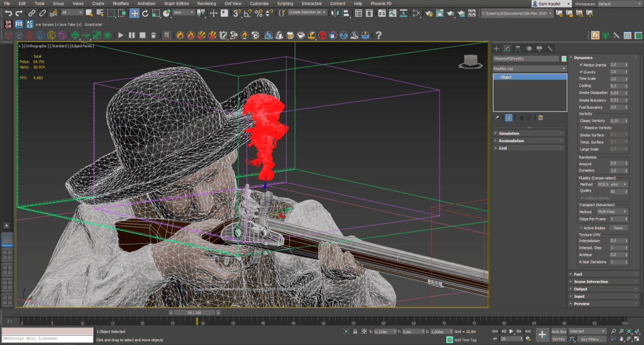Expand the Scene Interaction rollout

(x=604, y=282)
